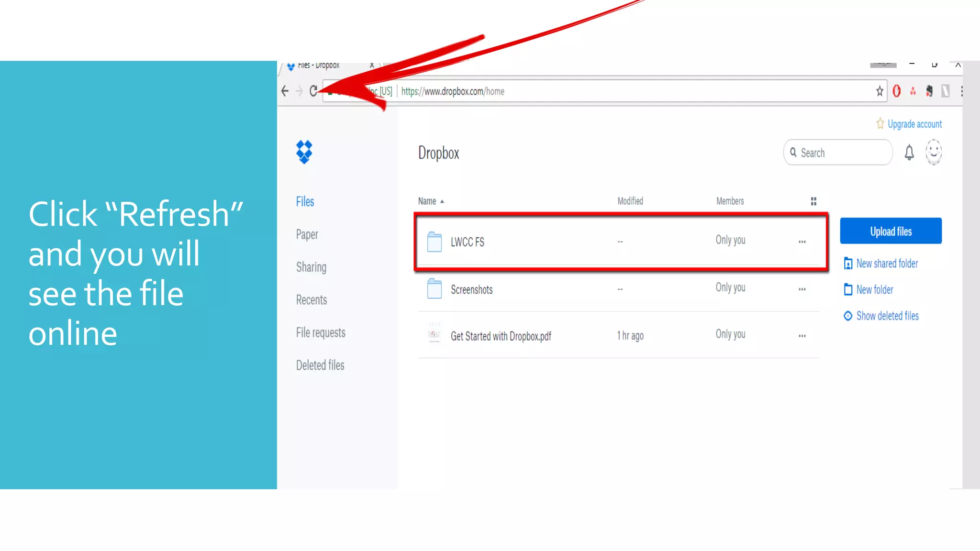The height and width of the screenshot is (551, 980).
Task: Select Paper in the sidebar
Action: pos(307,235)
